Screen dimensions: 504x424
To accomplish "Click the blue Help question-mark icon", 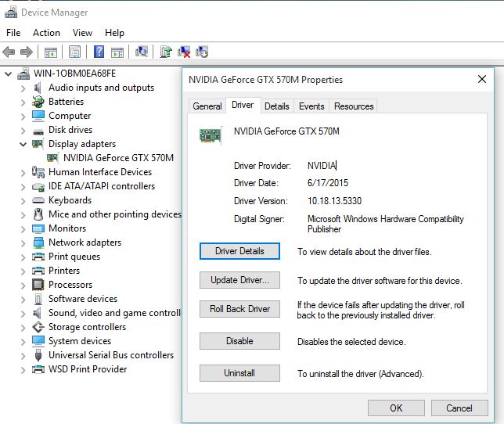I will tap(99, 52).
